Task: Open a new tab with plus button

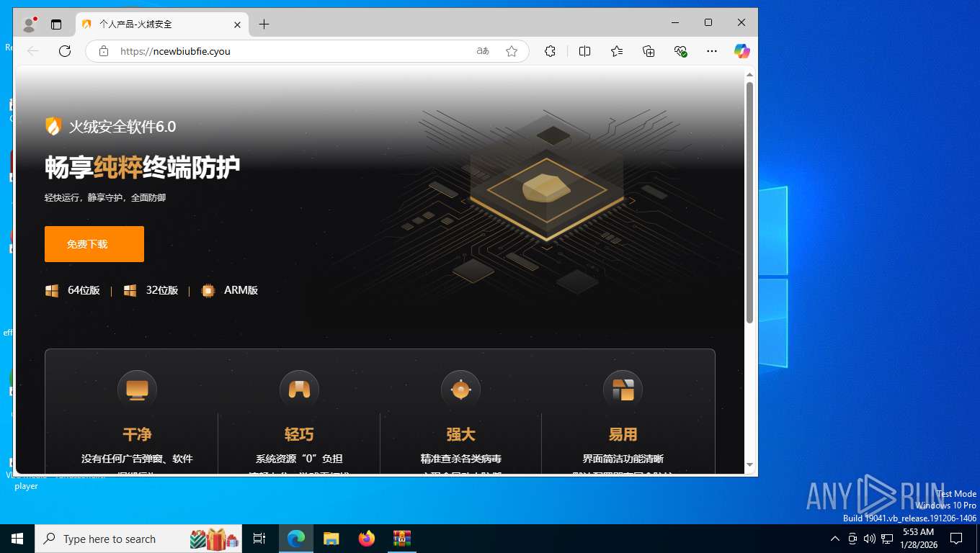Action: tap(264, 24)
